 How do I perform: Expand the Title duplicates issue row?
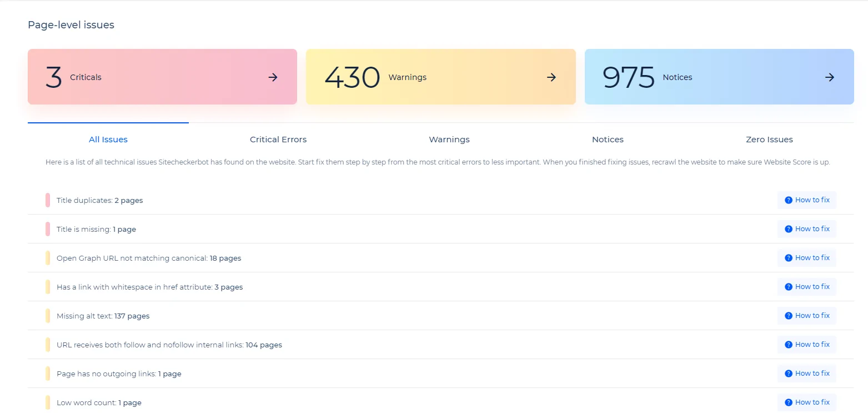pos(100,200)
